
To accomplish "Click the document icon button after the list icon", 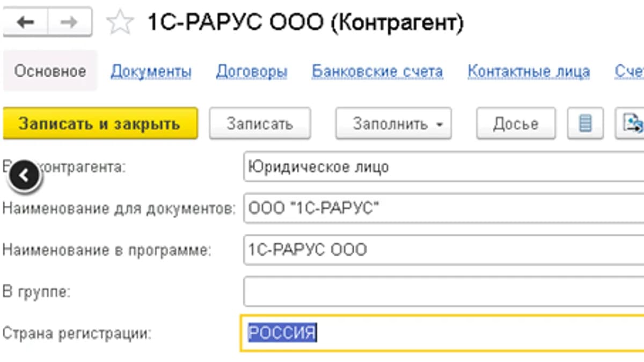I will (630, 124).
